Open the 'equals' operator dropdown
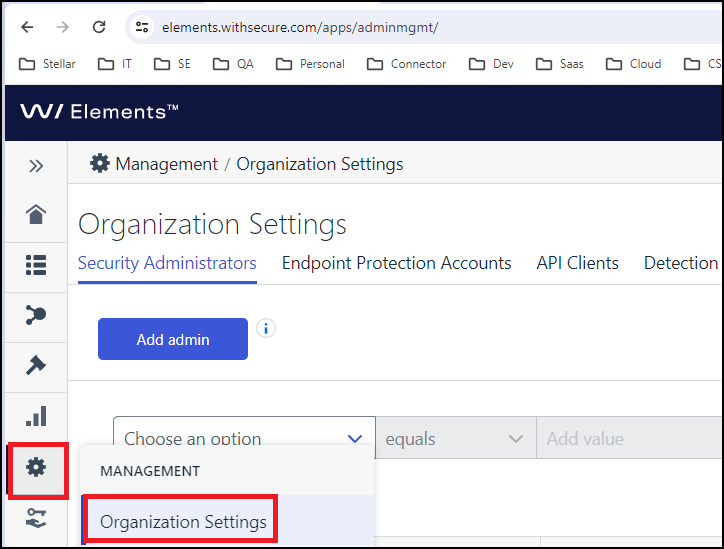The height and width of the screenshot is (549, 724). pos(455,438)
